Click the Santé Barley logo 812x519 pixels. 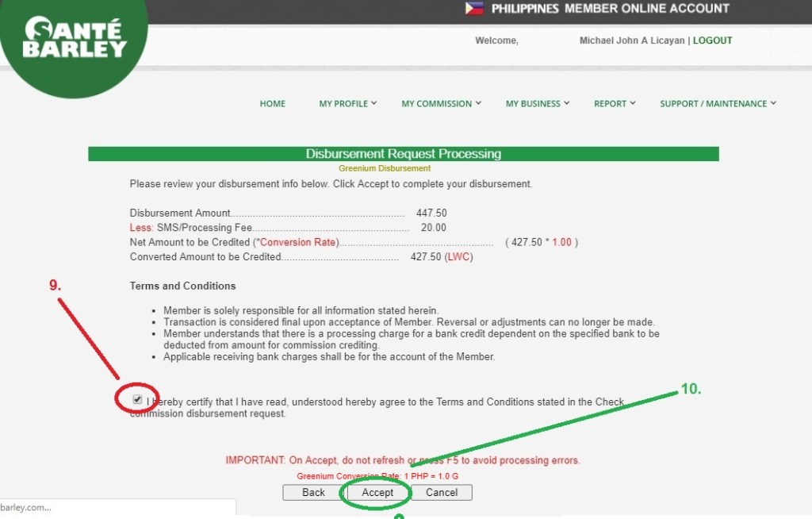(x=74, y=40)
